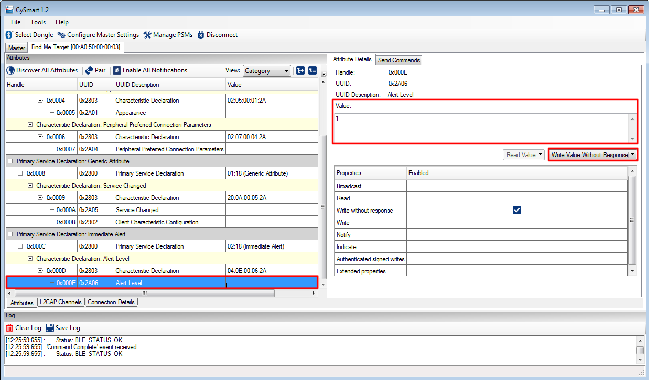
Task: Select the highlighted 0x000E Alert Level row
Action: (x=162, y=283)
